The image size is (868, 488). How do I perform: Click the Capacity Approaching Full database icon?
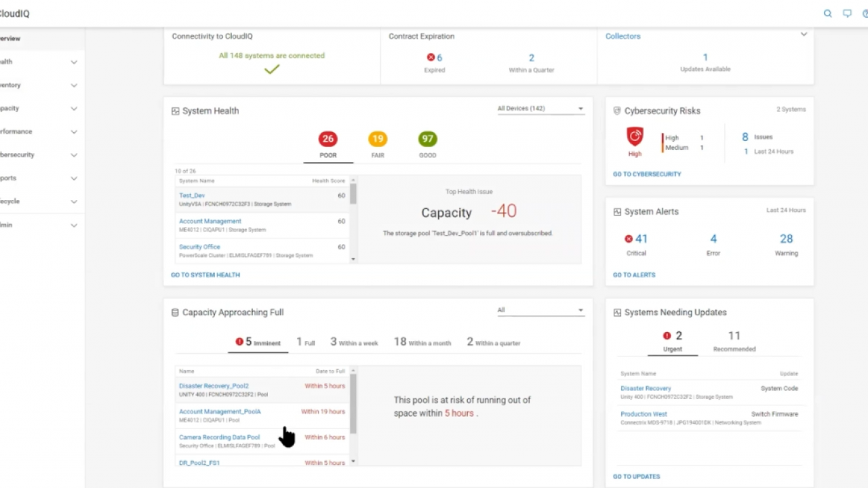[175, 312]
